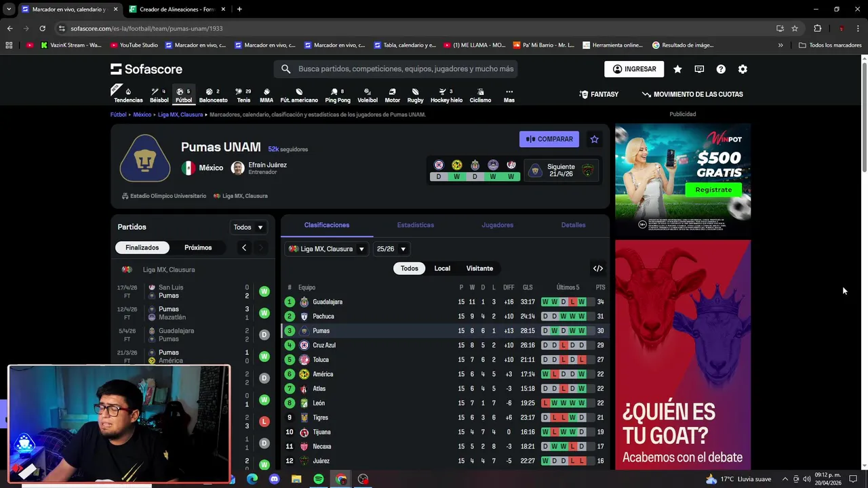
Task: Switch to the Jugadores tab
Action: click(498, 225)
